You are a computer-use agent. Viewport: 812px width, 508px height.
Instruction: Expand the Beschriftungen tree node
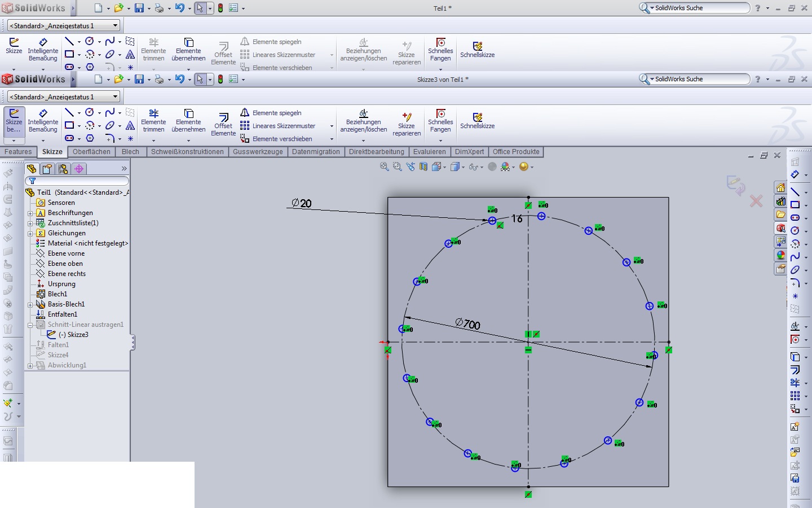tap(30, 213)
